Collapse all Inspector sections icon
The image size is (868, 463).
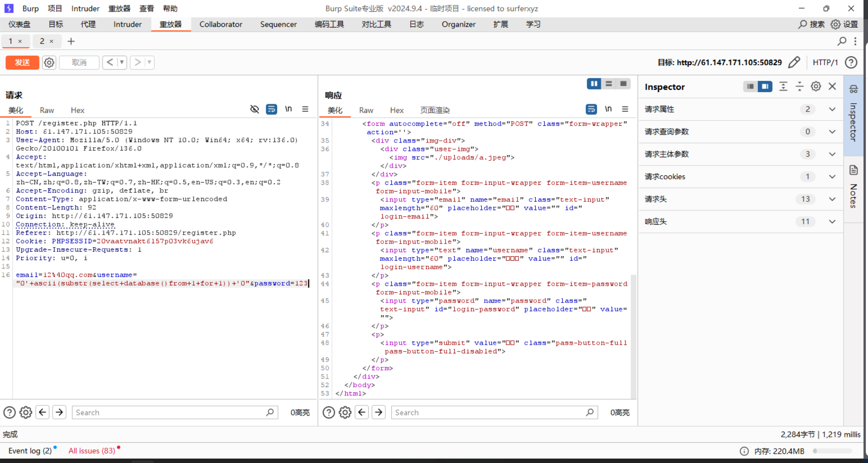(800, 86)
